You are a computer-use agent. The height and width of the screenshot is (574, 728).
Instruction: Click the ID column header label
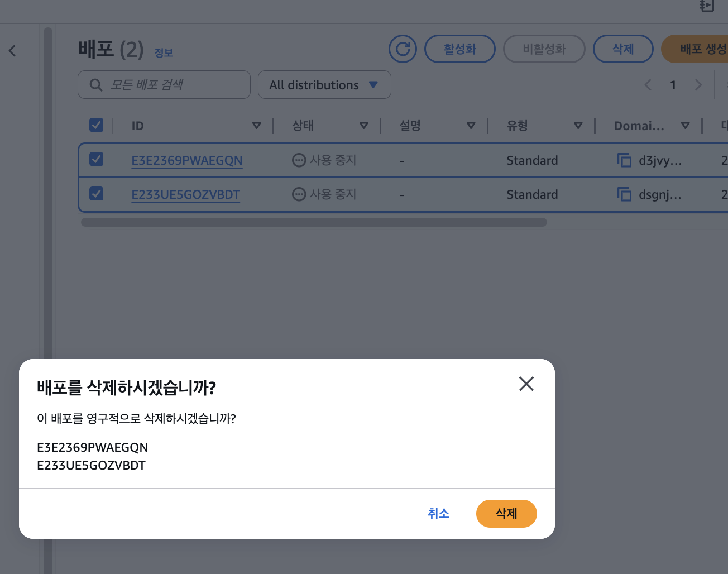138,126
